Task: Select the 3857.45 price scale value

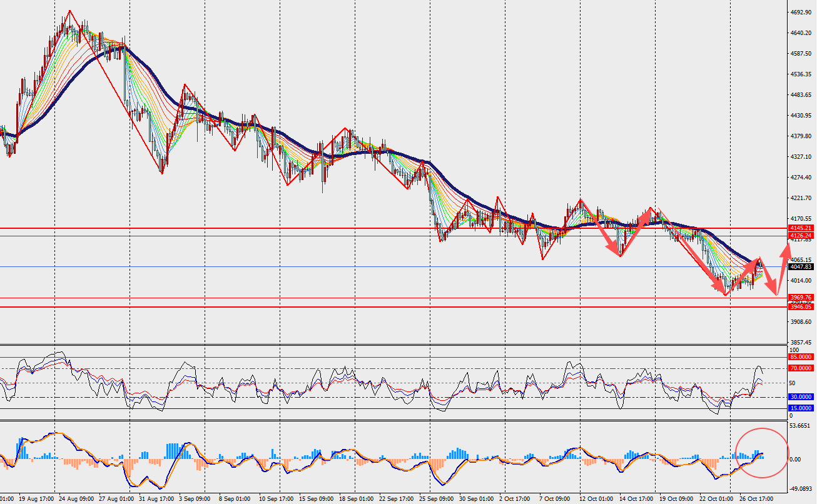Action: pos(801,343)
